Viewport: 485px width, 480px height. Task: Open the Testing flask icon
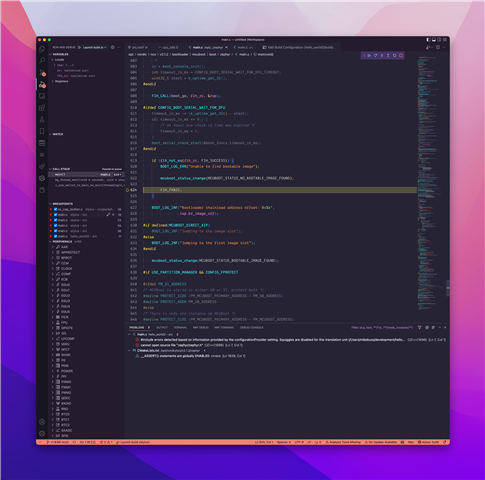click(x=42, y=119)
